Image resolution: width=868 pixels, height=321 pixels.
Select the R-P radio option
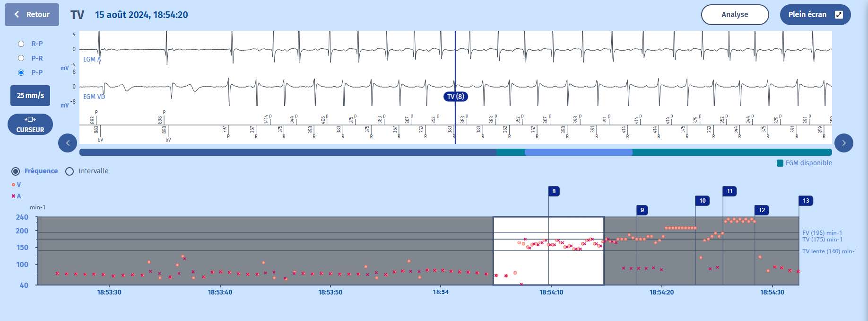21,44
